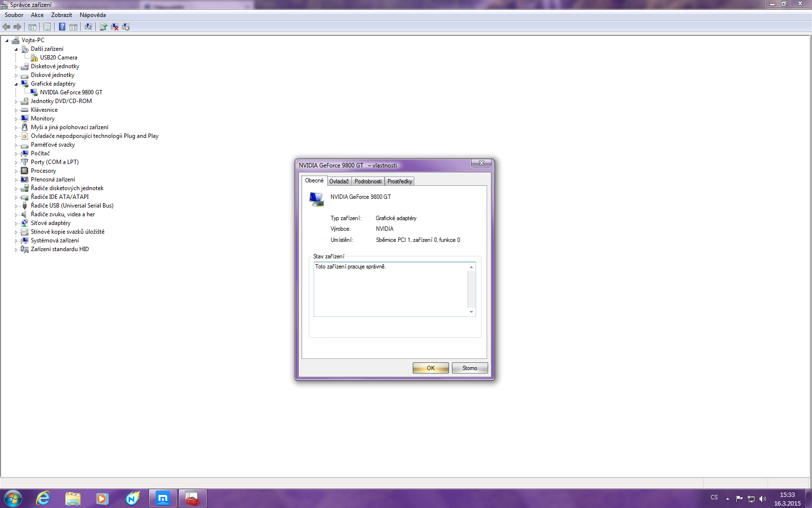Confirm the dialog with OK
Viewport: 812px width, 508px height.
point(431,368)
